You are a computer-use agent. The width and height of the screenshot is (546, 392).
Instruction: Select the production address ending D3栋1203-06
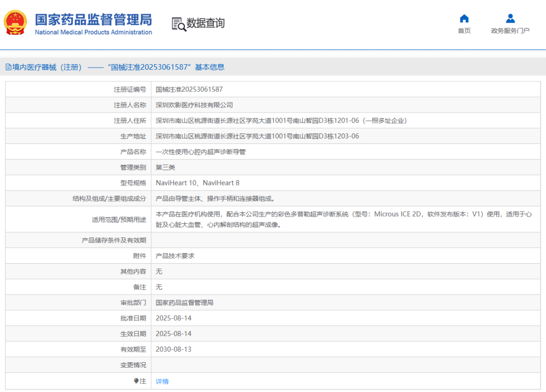pyautogui.click(x=257, y=136)
